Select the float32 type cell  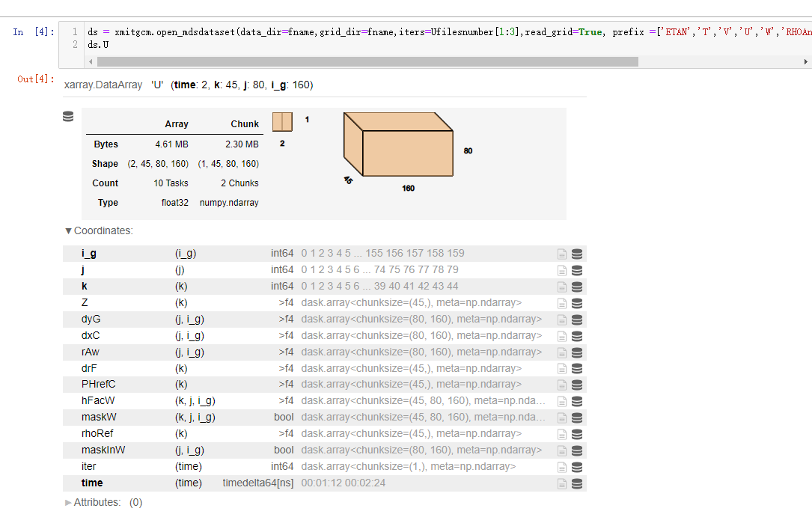click(175, 203)
